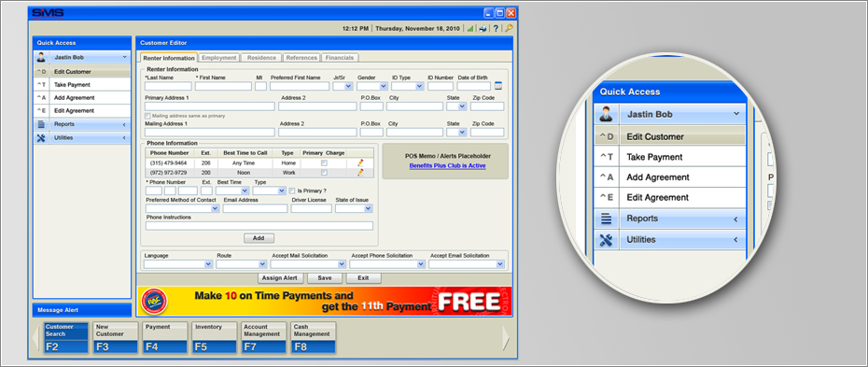Image resolution: width=868 pixels, height=367 pixels.
Task: Open the Accept Mail Solicitation dropdown
Action: point(308,264)
